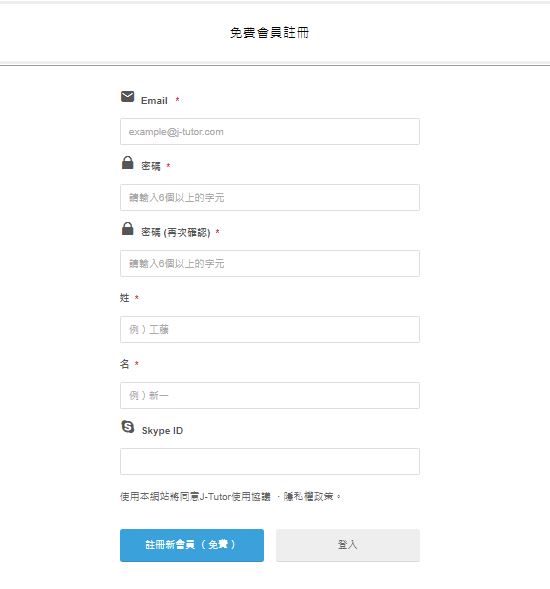550x589 pixels.
Task: Click into the 密碼 password field
Action: coord(270,197)
